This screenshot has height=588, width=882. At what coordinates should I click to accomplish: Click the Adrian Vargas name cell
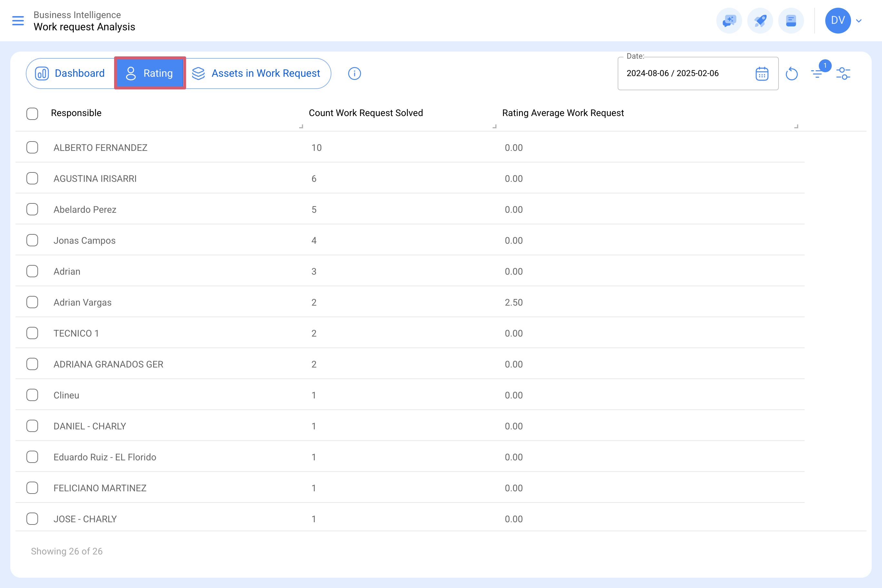pyautogui.click(x=83, y=302)
